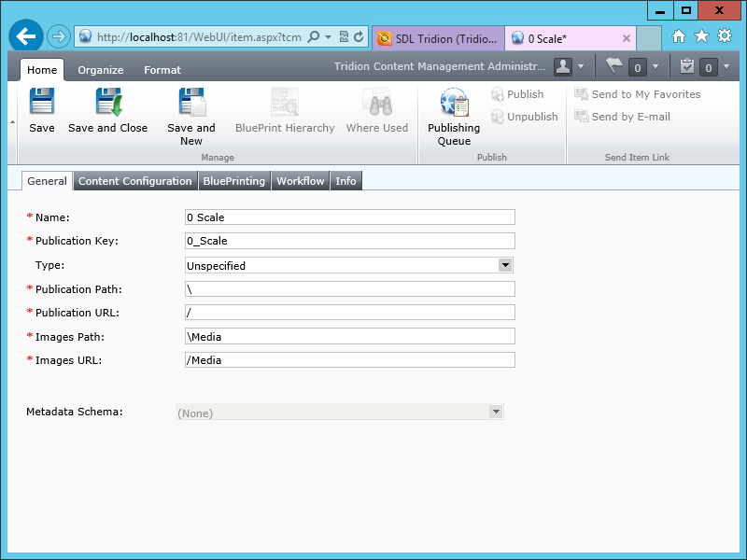Image resolution: width=747 pixels, height=560 pixels.
Task: Click the browser back arrow button
Action: tap(27, 36)
